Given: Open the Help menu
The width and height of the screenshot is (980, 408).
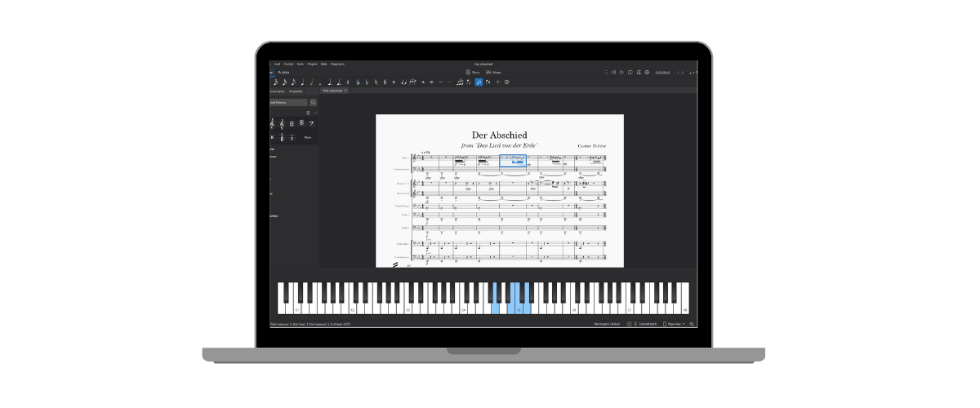Looking at the screenshot, I should pyautogui.click(x=324, y=64).
